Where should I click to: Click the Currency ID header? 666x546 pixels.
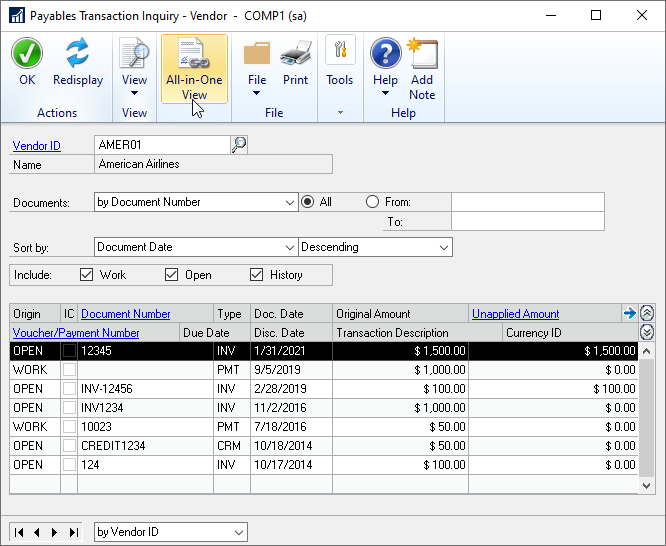[570, 333]
